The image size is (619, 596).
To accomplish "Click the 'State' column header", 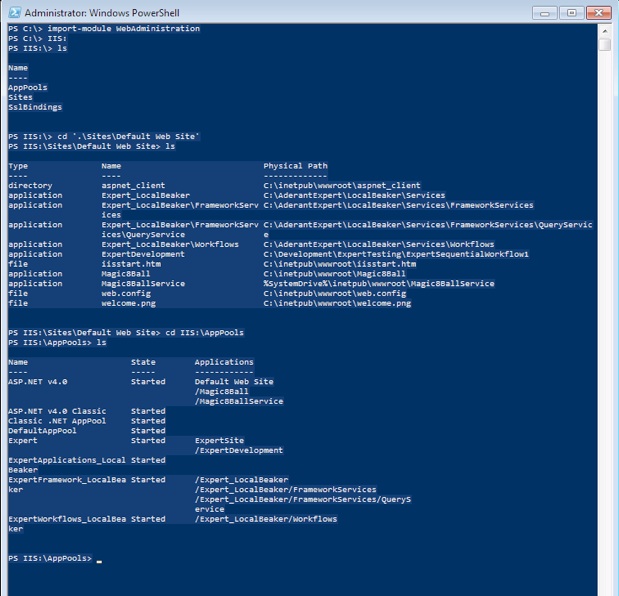I will coord(144,362).
